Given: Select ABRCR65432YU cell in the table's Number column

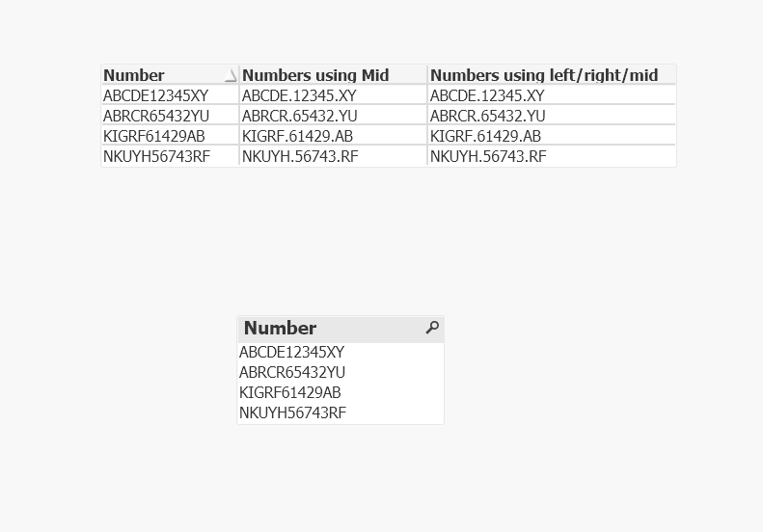Looking at the screenshot, I should tap(155, 116).
